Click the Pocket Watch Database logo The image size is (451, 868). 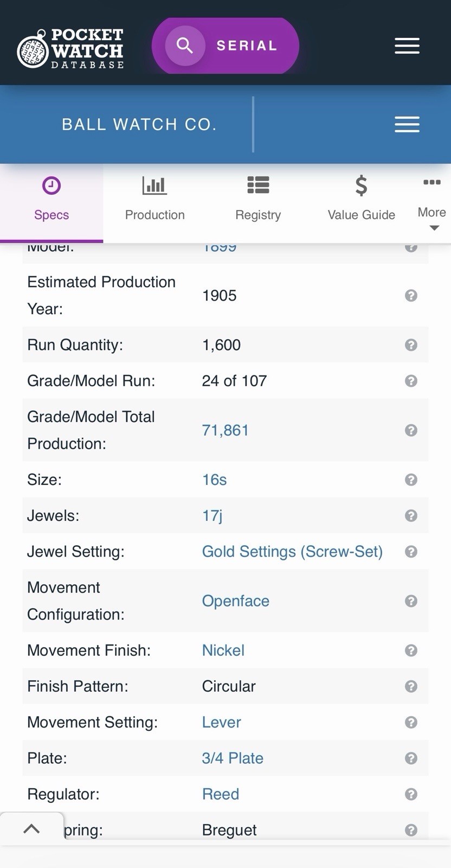(70, 48)
